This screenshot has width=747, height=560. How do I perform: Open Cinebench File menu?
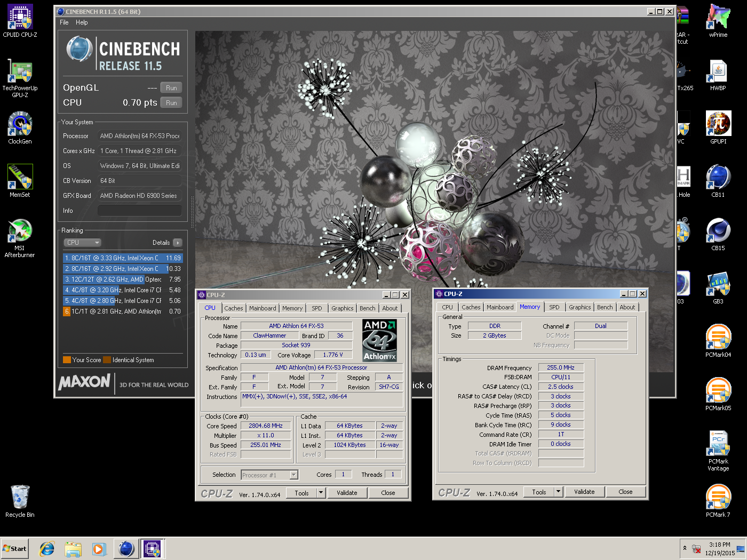[64, 22]
